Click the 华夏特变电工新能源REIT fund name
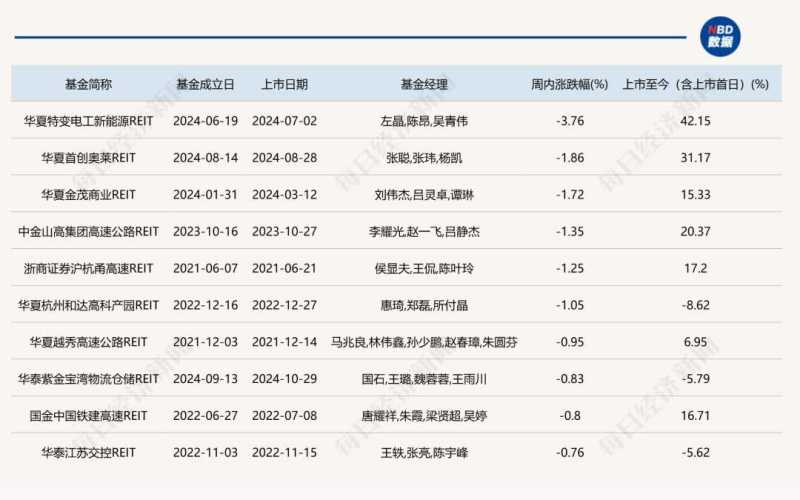This screenshot has height=500, width=800. click(88, 121)
